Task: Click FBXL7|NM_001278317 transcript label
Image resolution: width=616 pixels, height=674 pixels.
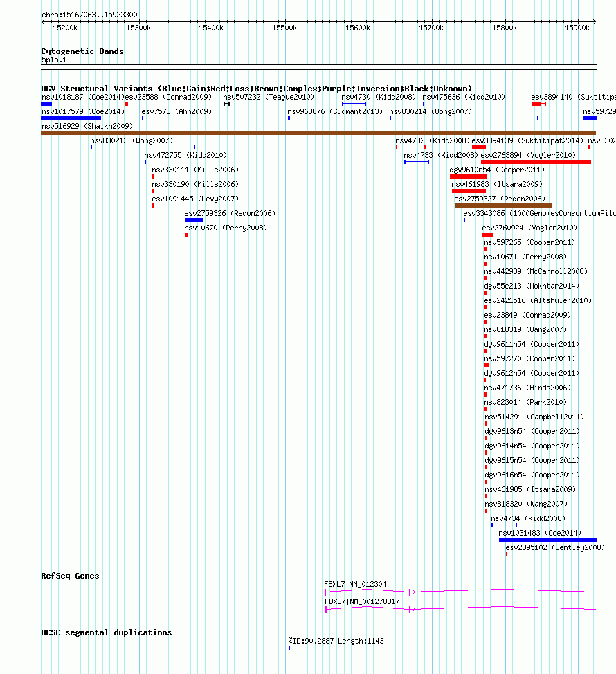Action: [362, 602]
